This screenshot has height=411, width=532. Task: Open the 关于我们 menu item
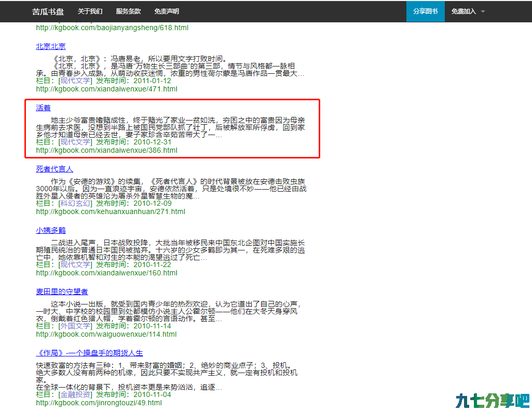point(90,11)
